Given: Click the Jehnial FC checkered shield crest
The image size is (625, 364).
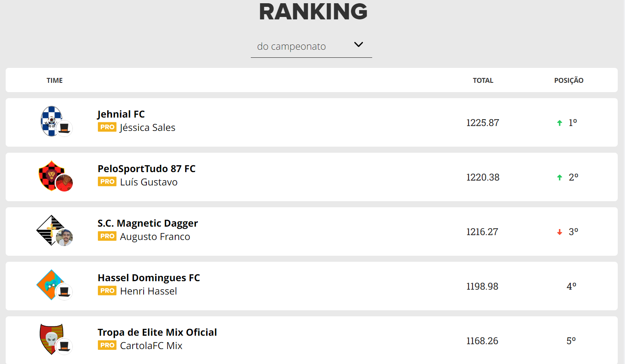Looking at the screenshot, I should (51, 121).
